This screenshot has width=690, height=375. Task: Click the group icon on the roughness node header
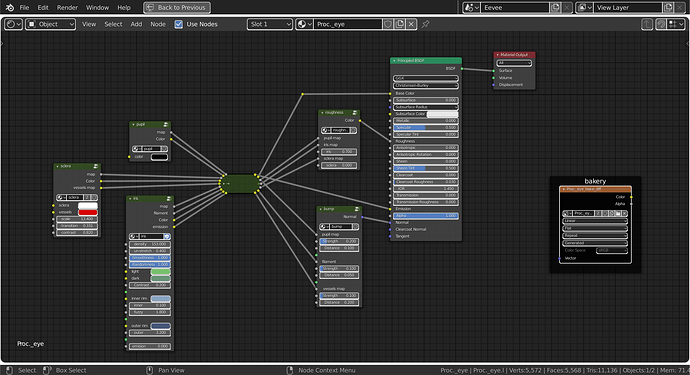pyautogui.click(x=355, y=113)
